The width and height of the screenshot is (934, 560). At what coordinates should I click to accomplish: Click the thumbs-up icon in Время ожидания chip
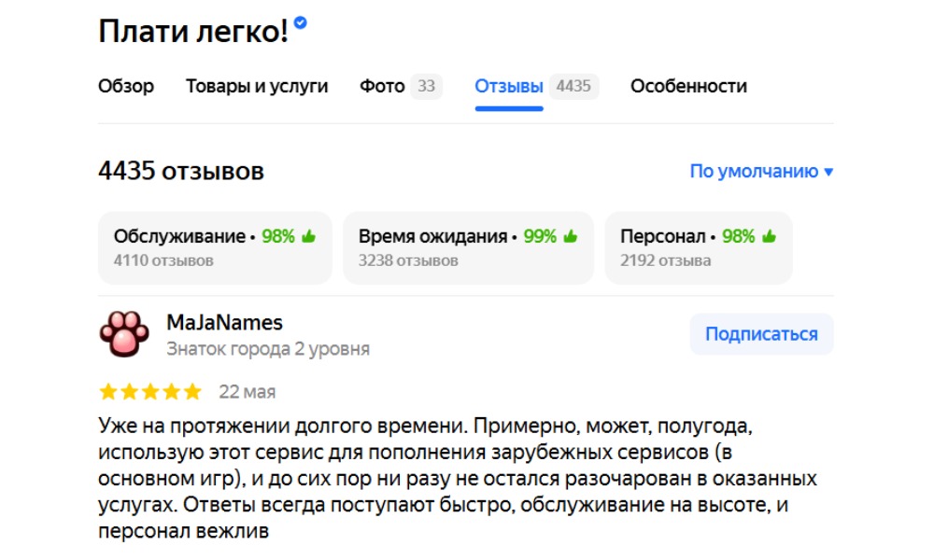[571, 237]
